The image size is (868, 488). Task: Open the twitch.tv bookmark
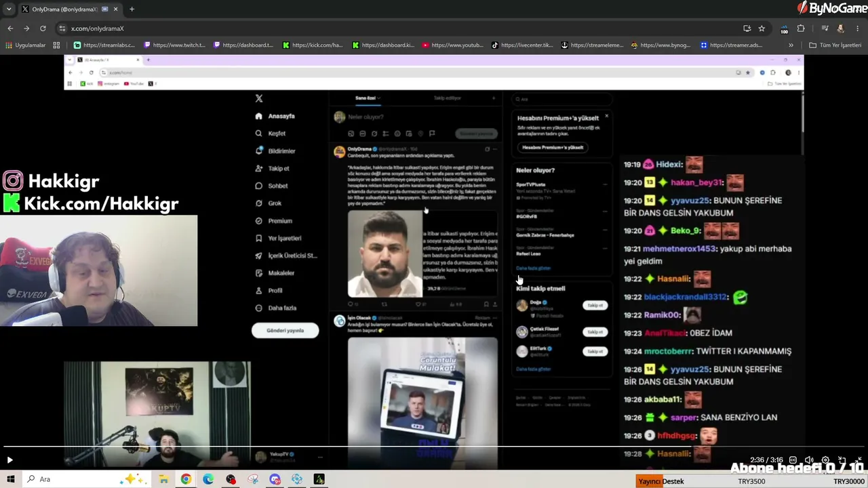coord(174,45)
